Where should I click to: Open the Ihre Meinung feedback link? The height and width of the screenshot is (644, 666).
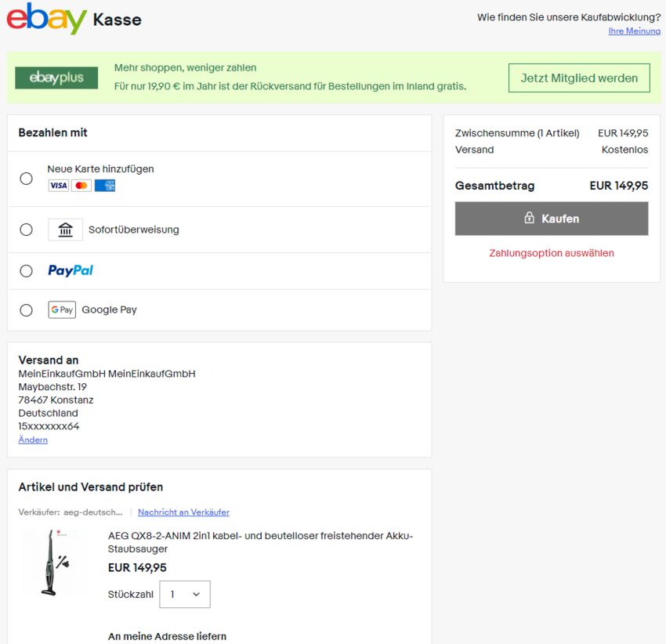(635, 31)
